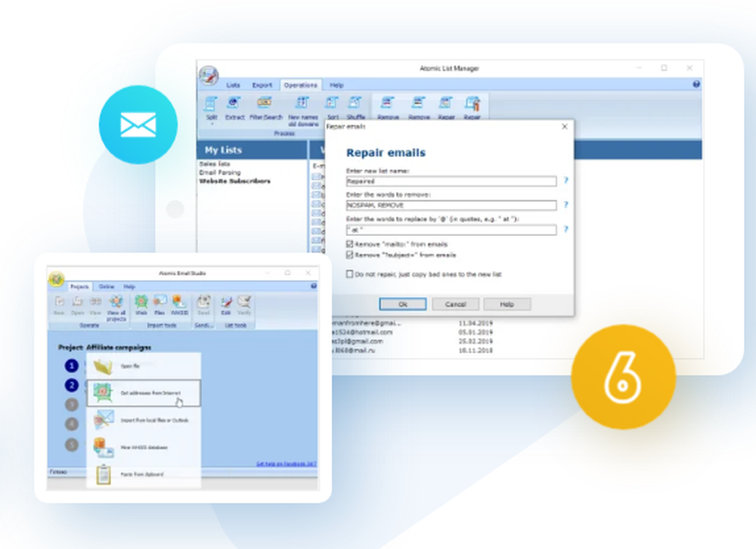Select the gmail.com row dated 25.02.2019
This screenshot has width=756, height=549.
tap(412, 341)
